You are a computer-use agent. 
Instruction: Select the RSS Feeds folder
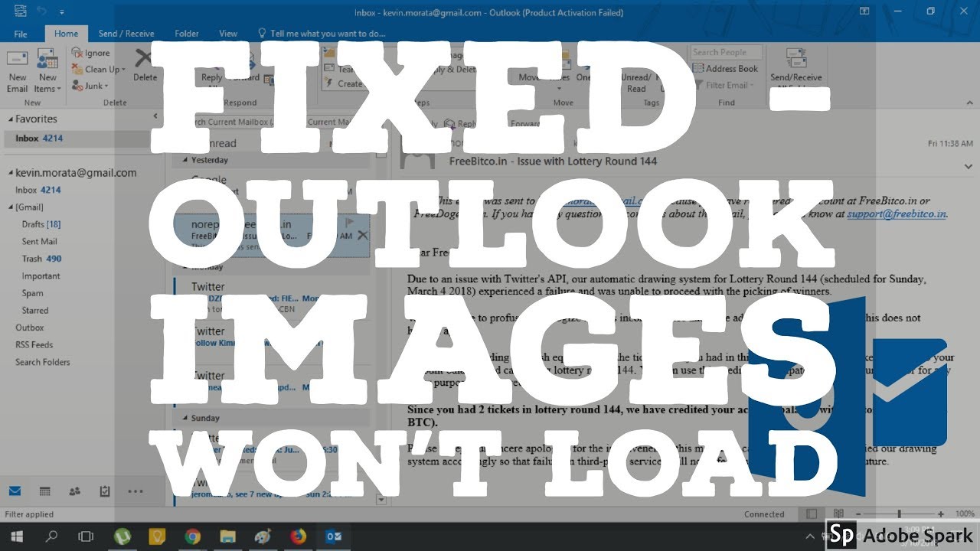click(34, 345)
